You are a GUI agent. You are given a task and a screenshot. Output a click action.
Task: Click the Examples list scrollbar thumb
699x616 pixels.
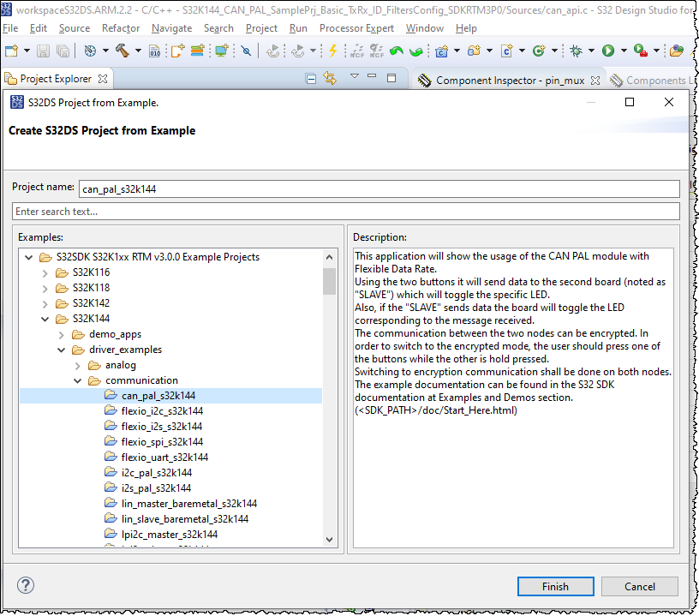point(330,281)
